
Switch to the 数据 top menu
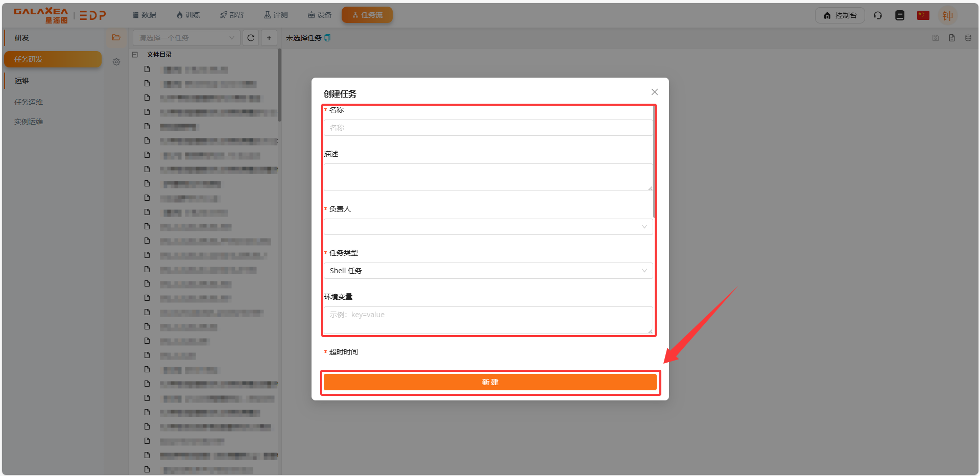[145, 15]
